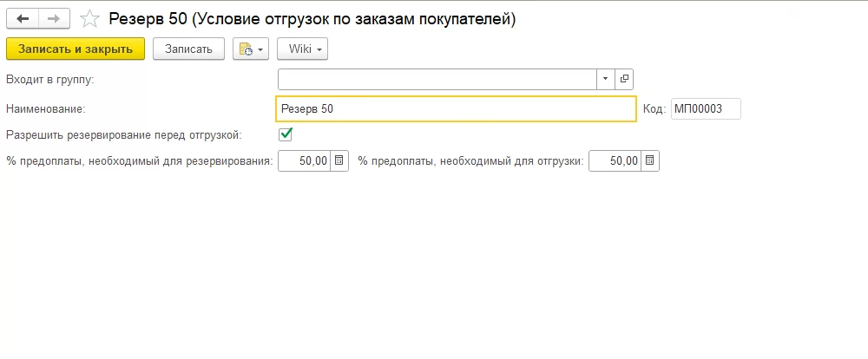
Task: Select the shipment prepayment percent value field
Action: (615, 160)
